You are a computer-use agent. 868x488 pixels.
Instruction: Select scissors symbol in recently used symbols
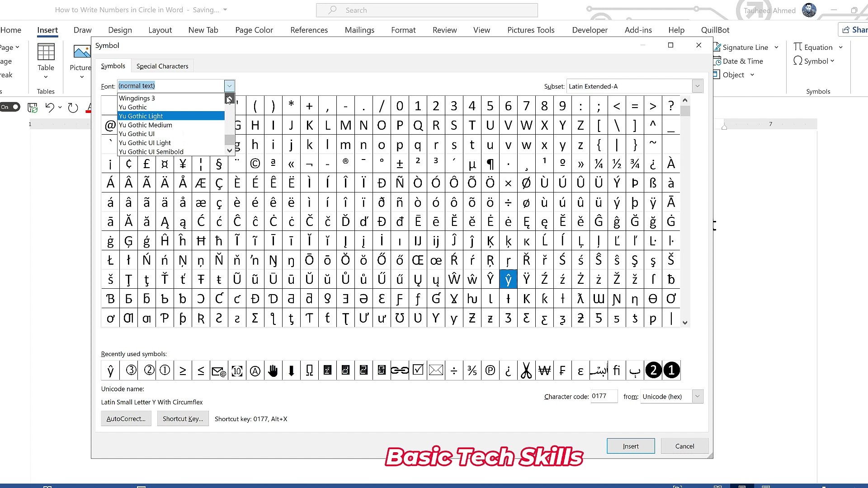coord(526,371)
